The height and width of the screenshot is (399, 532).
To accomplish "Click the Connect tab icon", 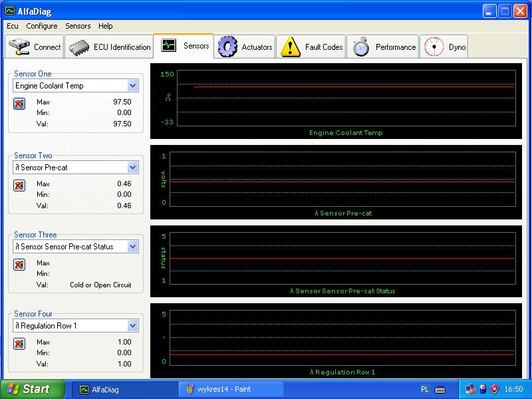I will click(19, 47).
